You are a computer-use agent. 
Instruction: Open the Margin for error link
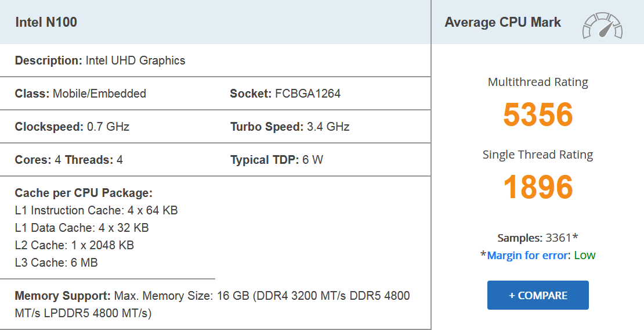528,255
